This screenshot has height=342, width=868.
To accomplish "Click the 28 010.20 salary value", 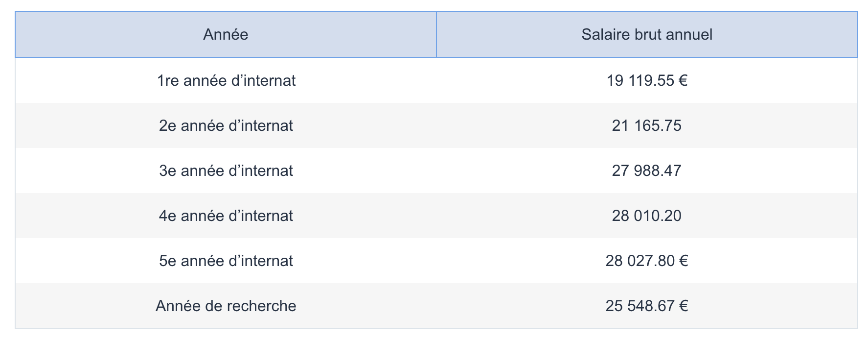I will pyautogui.click(x=647, y=216).
